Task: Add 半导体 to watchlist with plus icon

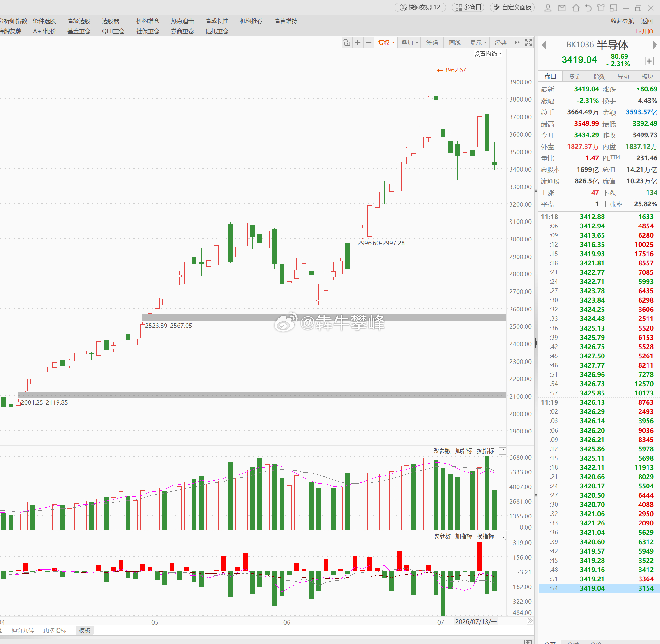Action: point(649,61)
